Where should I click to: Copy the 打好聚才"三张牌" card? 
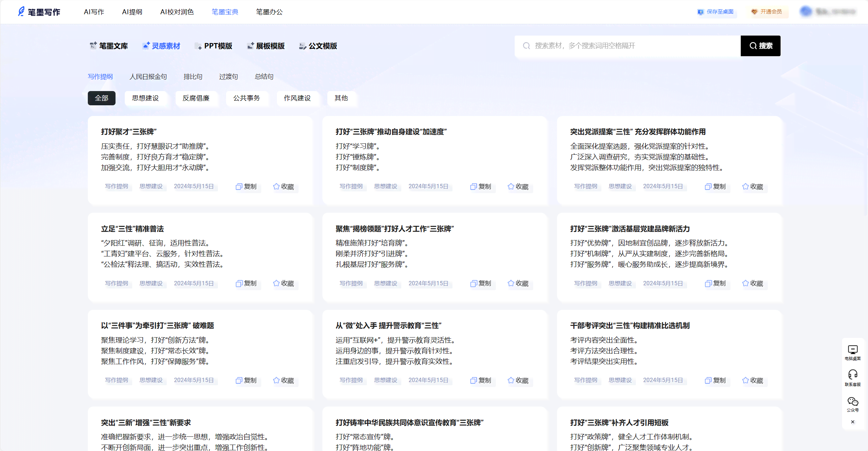click(x=246, y=186)
